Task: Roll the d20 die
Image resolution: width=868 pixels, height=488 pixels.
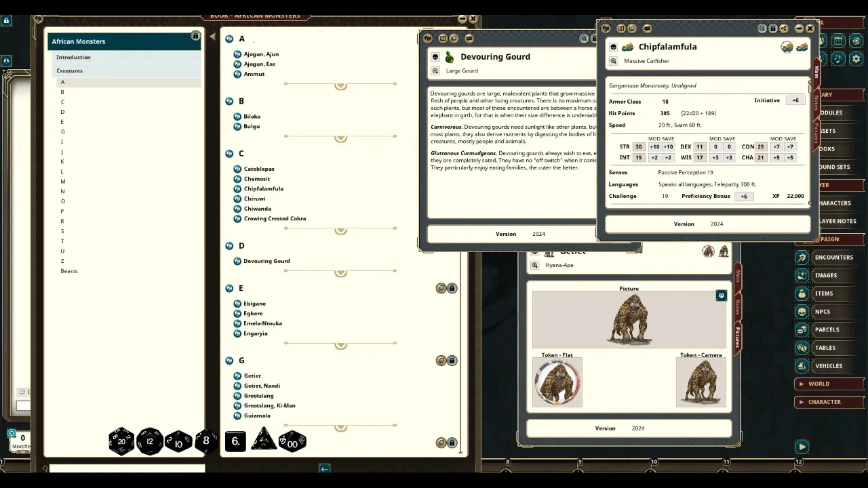Action: pyautogui.click(x=121, y=441)
